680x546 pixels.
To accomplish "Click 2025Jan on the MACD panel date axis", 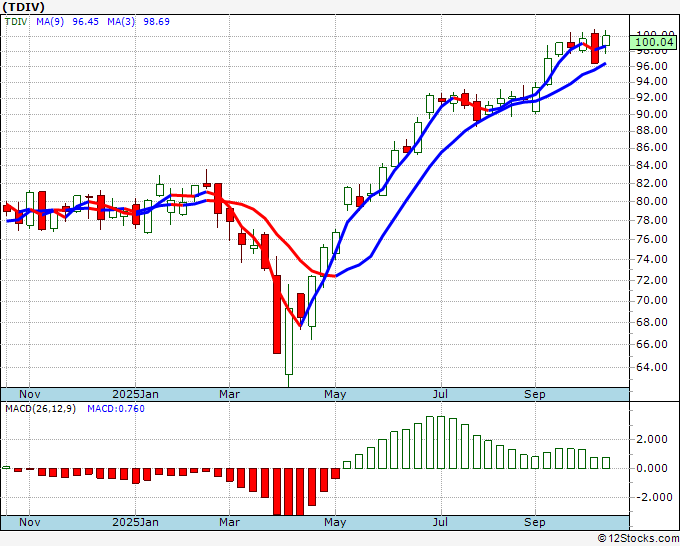I will coord(135,522).
